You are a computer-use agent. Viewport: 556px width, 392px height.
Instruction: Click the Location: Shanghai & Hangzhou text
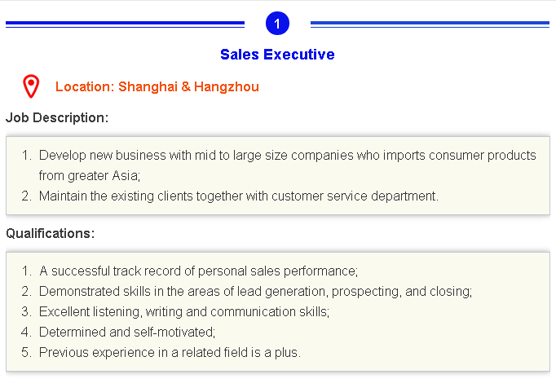[157, 86]
